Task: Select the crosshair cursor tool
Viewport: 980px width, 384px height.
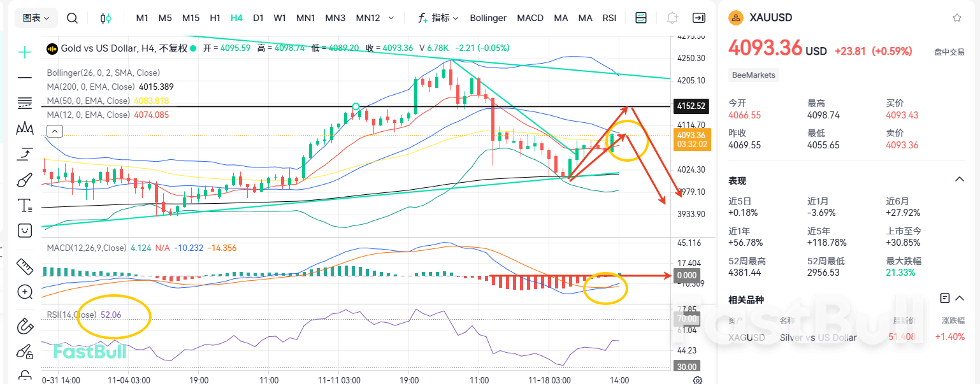Action: 25,52
